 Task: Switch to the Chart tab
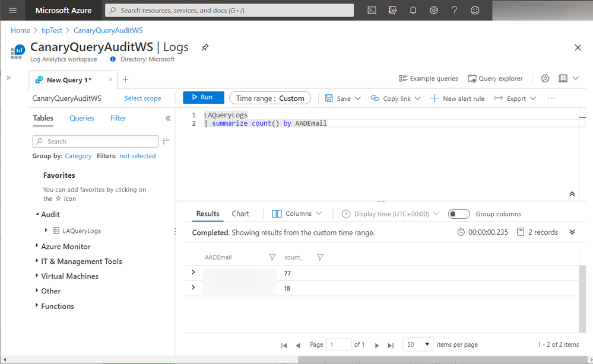click(x=240, y=214)
